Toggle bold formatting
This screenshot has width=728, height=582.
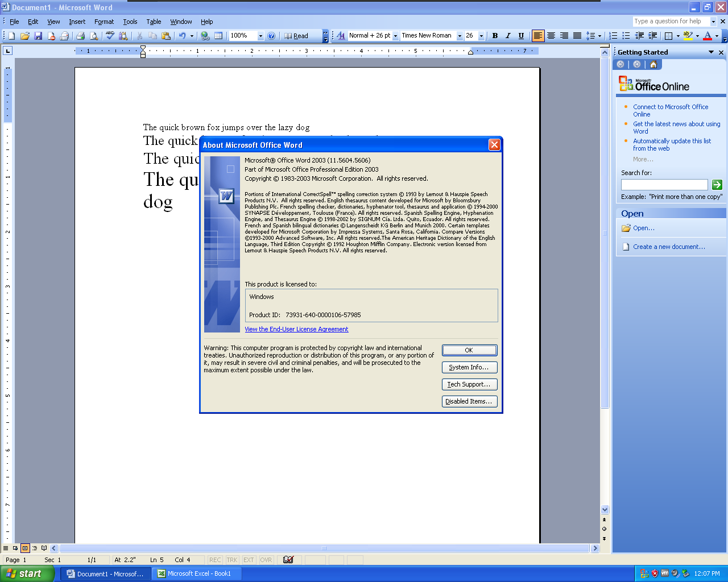pyautogui.click(x=495, y=35)
